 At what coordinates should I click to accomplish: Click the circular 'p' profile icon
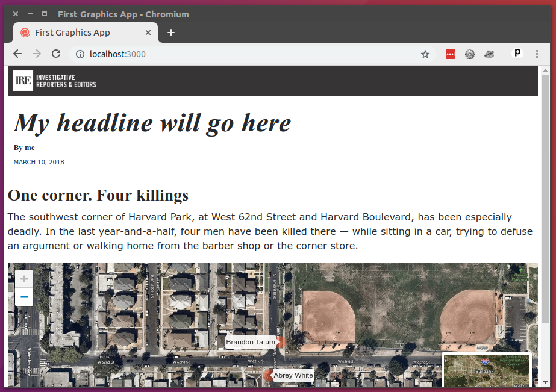(x=517, y=54)
